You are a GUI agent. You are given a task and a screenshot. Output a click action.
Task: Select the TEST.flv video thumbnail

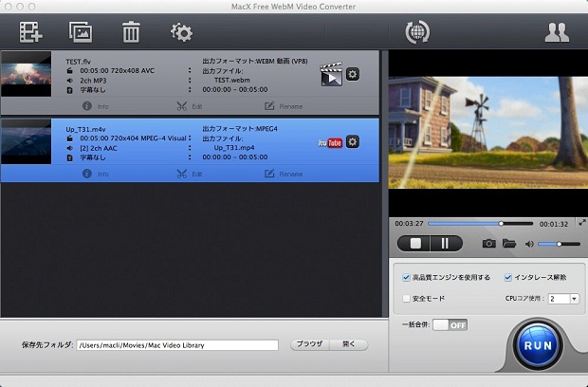(x=27, y=74)
